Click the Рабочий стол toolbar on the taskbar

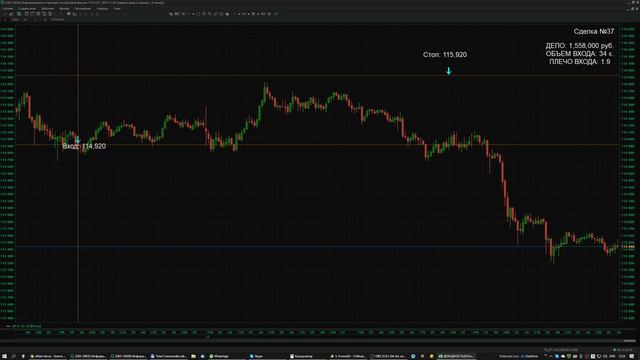(x=509, y=356)
